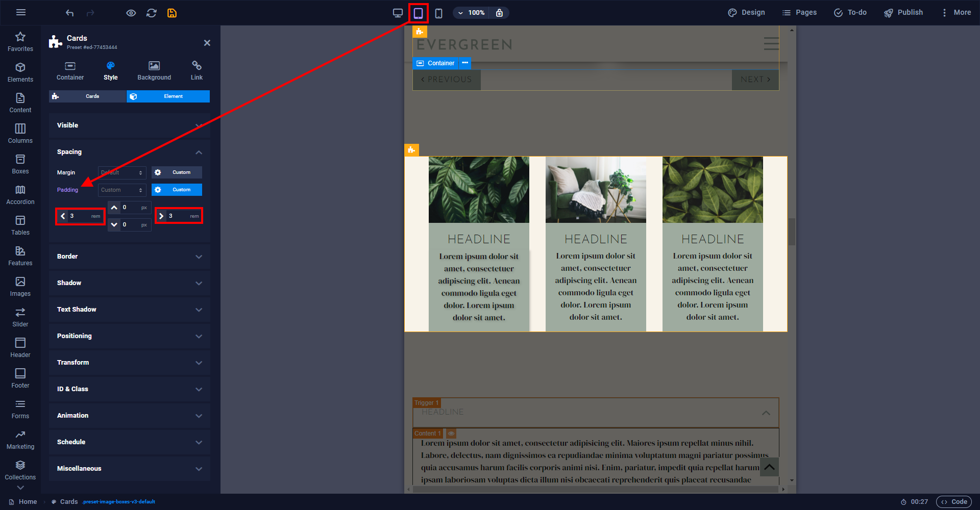Reload the page with the refresh icon

pos(152,13)
